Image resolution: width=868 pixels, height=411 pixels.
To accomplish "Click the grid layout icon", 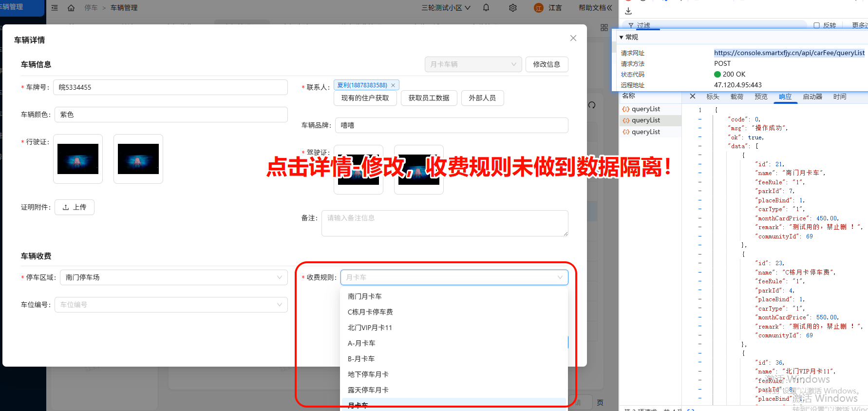I will coord(604,28).
